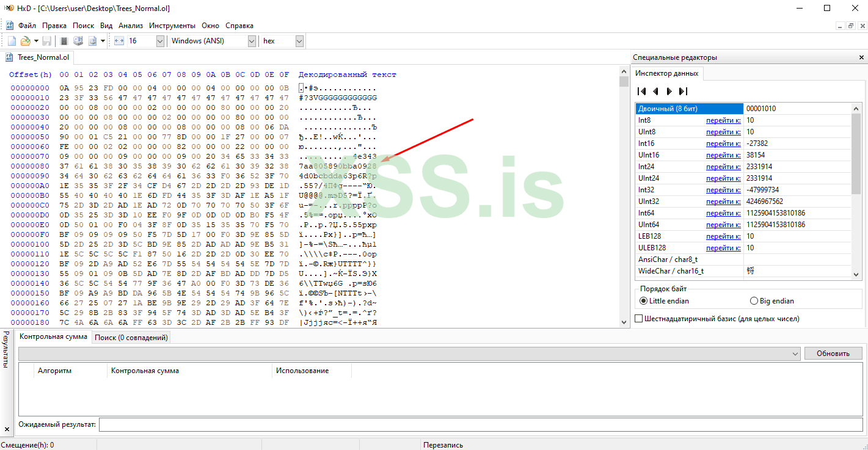
Task: Restore the inner document window
Action: pyautogui.click(x=850, y=26)
